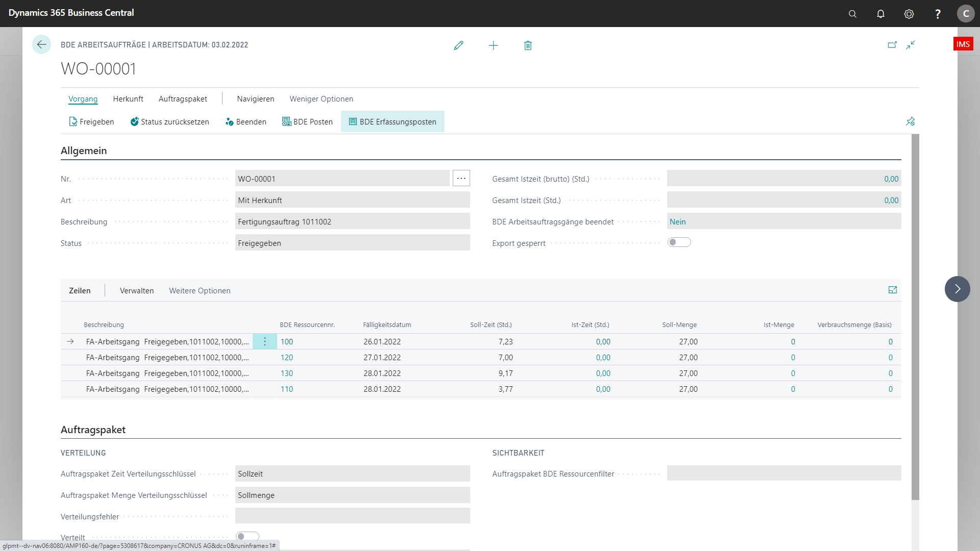The image size is (980, 551).
Task: Click Verbrauchsmenge value for resource 130
Action: tap(891, 373)
